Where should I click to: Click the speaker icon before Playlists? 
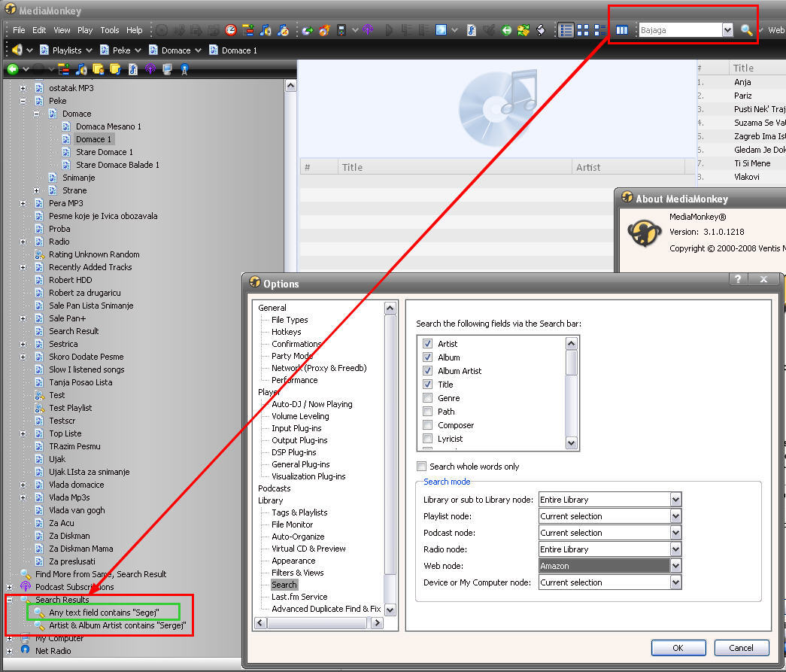(17, 50)
